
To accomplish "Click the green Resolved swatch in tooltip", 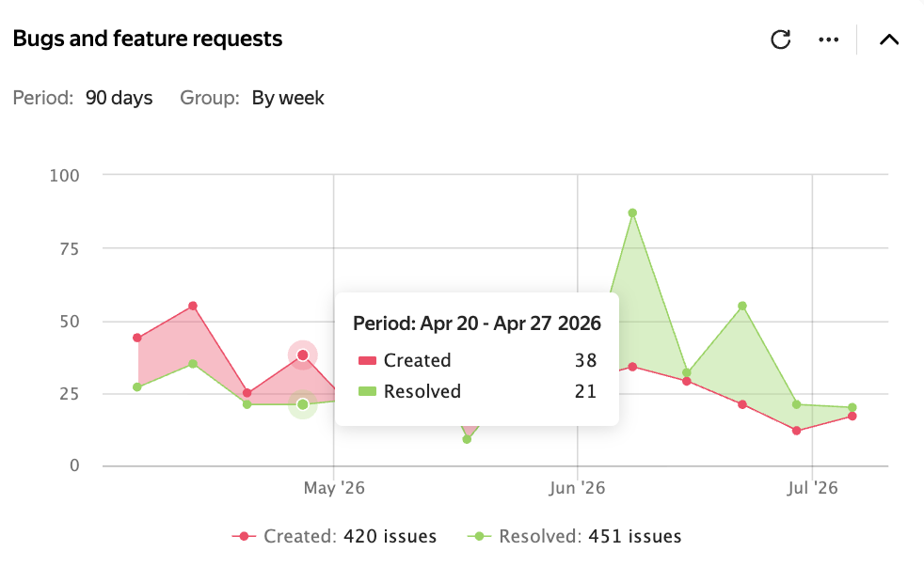I will pyautogui.click(x=367, y=391).
